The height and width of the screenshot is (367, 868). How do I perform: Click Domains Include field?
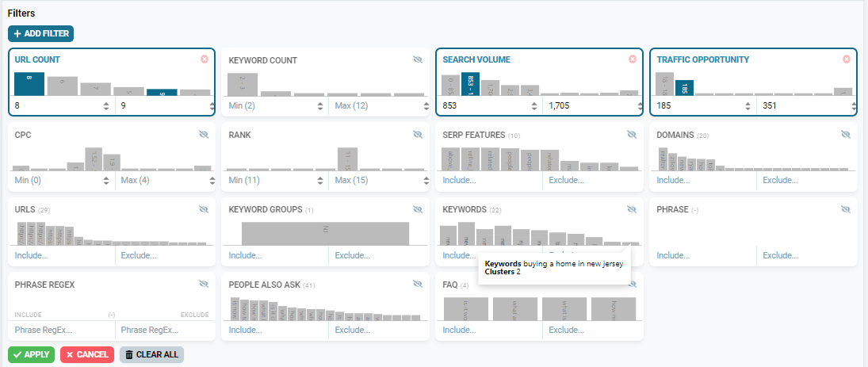tap(702, 180)
